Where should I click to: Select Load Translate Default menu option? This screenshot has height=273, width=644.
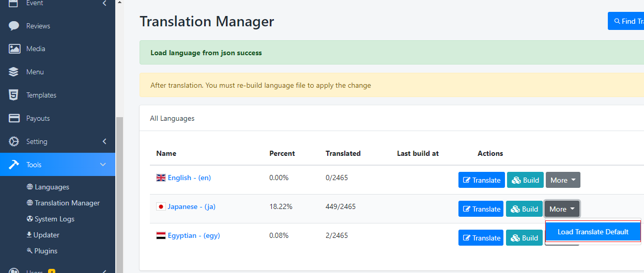coord(593,232)
